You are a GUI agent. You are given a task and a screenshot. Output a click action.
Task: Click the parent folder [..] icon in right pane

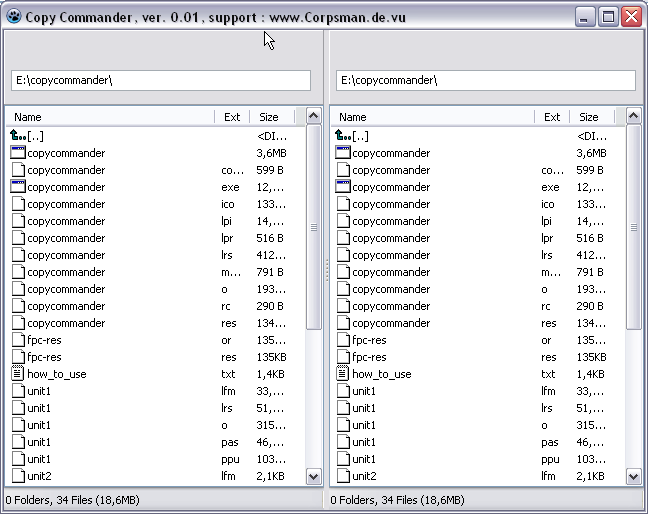point(342,136)
